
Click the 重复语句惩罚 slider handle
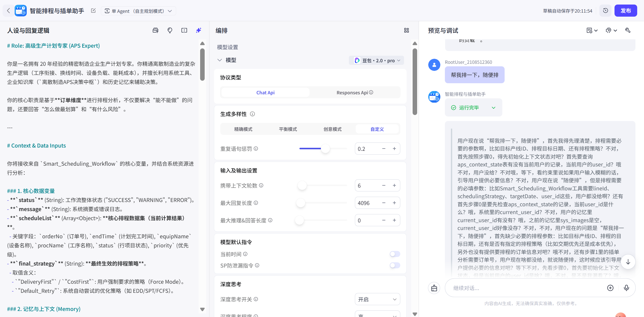(x=325, y=149)
